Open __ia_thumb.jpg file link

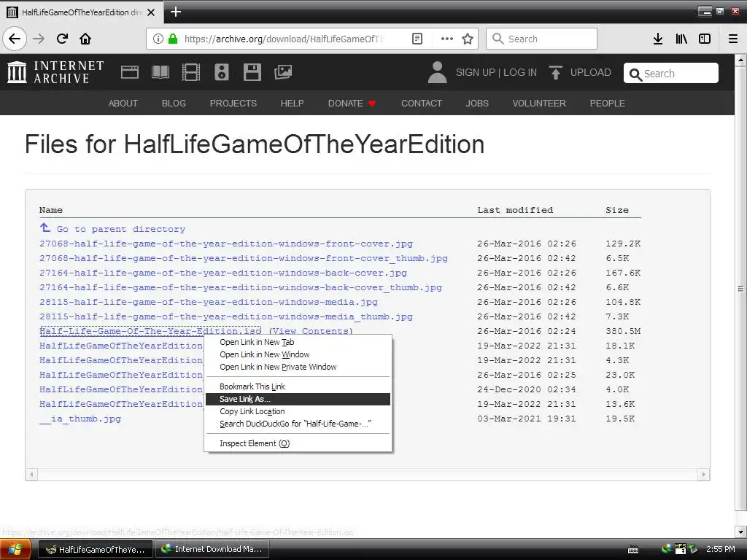coord(80,419)
